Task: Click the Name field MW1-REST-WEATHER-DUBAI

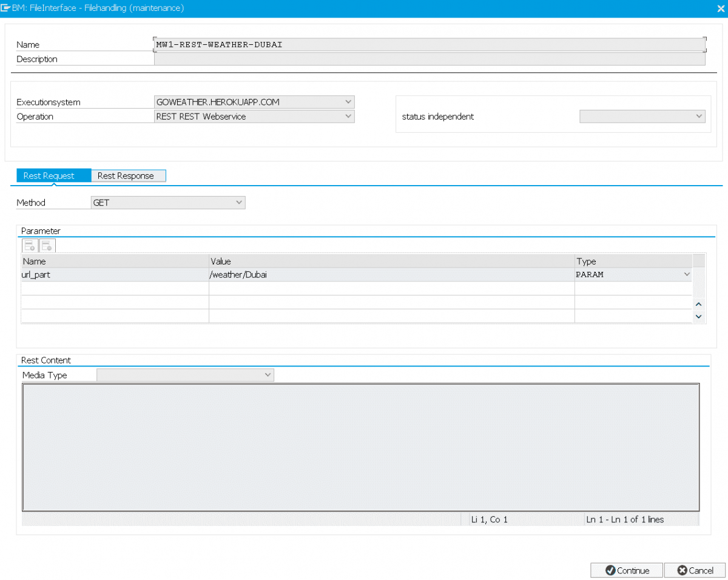Action: tap(430, 44)
